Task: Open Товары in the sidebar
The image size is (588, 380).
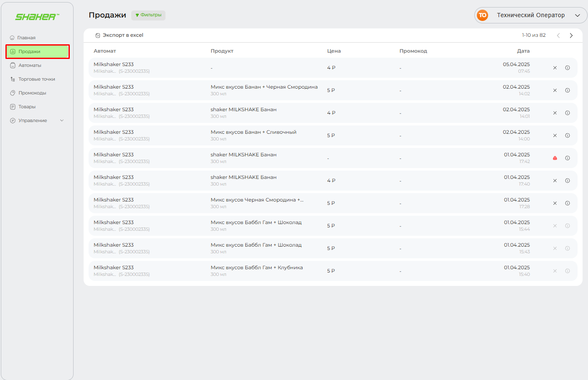Action: coord(27,107)
